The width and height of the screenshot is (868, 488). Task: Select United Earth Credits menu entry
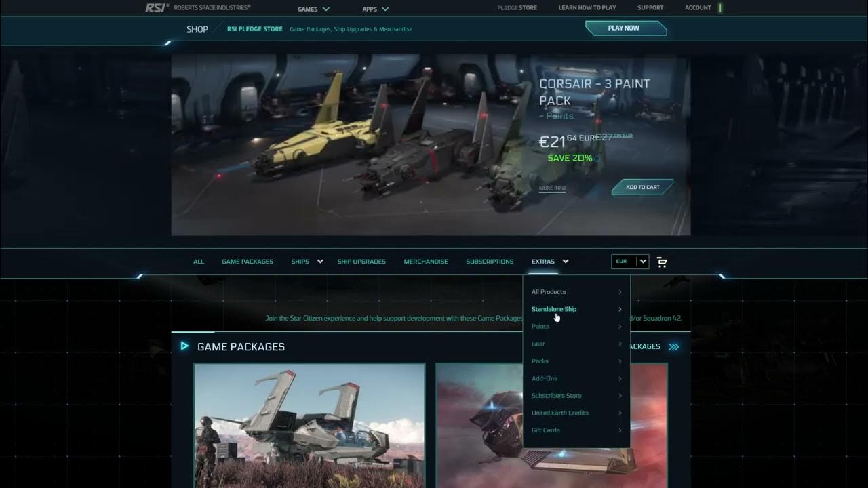point(560,413)
